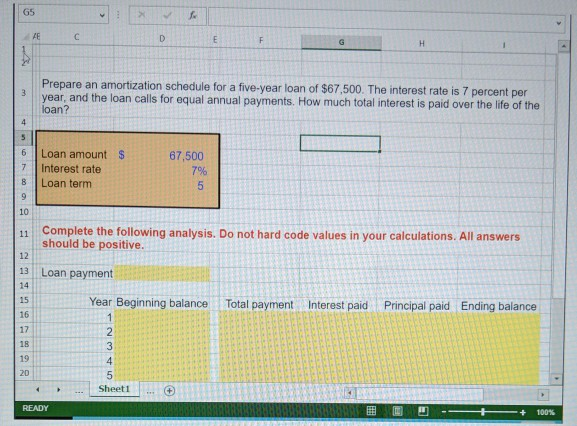Select column C header

point(77,37)
